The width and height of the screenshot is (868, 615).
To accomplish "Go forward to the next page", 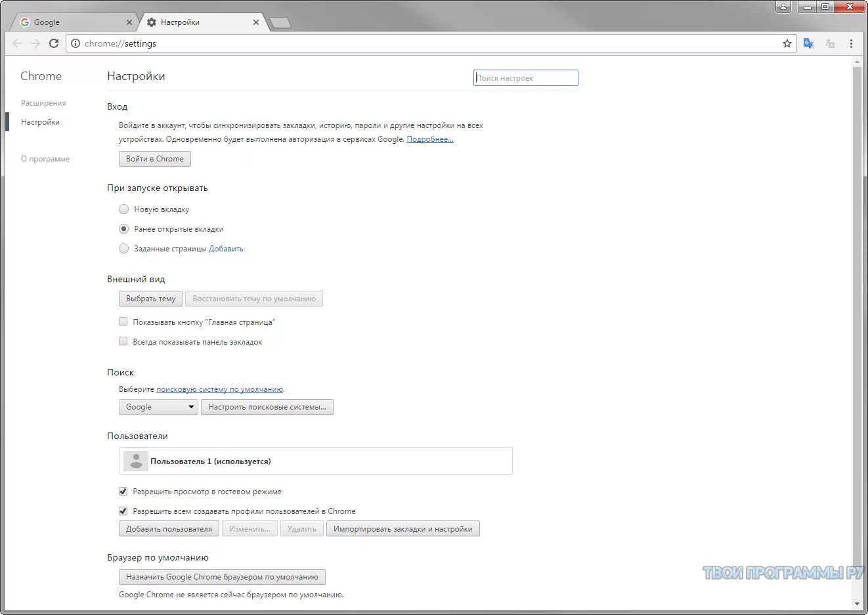I will pyautogui.click(x=35, y=43).
